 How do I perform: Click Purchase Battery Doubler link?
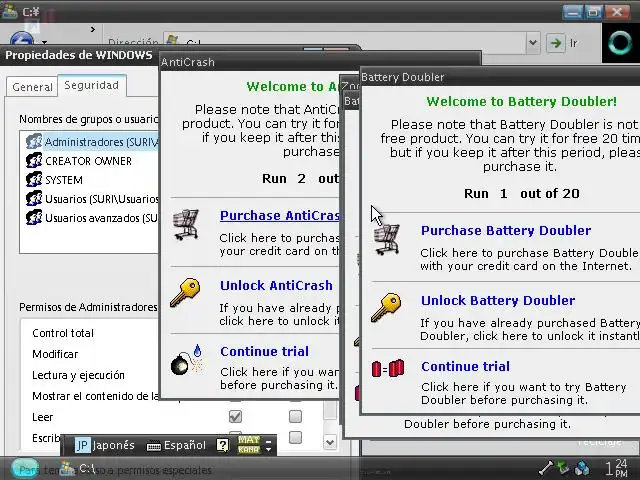pyautogui.click(x=506, y=230)
